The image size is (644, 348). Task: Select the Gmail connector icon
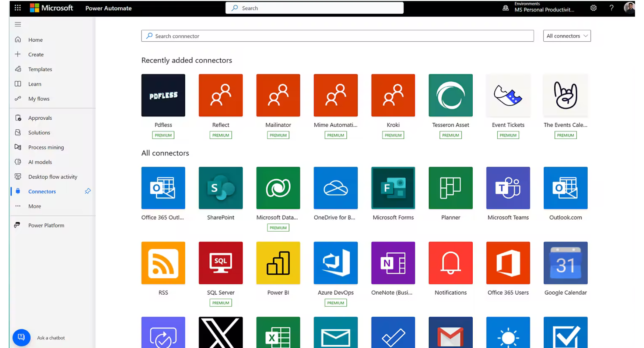pyautogui.click(x=451, y=332)
